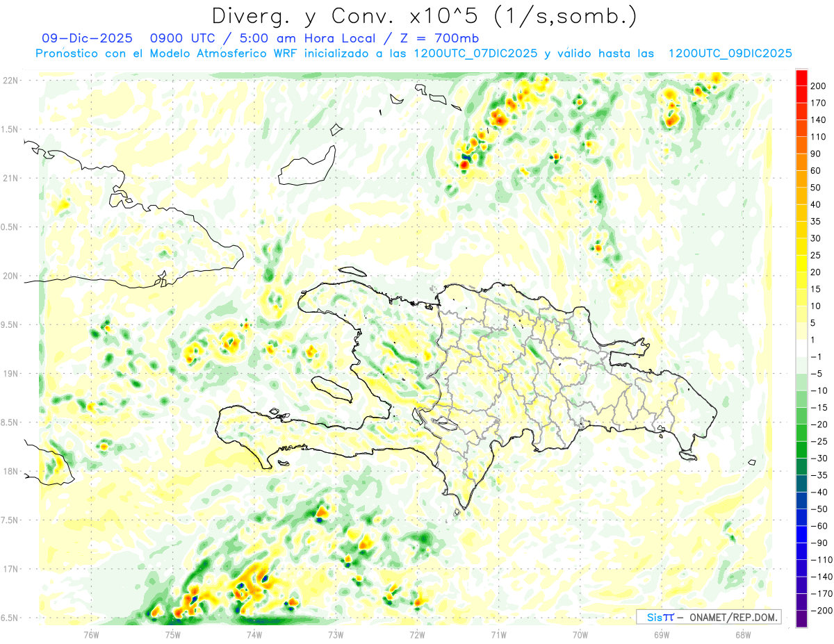This screenshot has height=644, width=834.
Task: Click the color scale label '50'
Action: [x=817, y=188]
